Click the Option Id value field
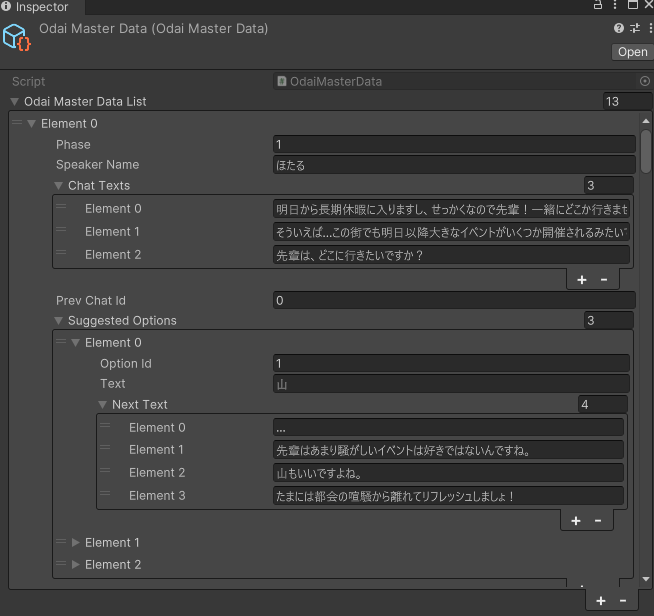Viewport: 654px width, 616px height. [x=451, y=363]
